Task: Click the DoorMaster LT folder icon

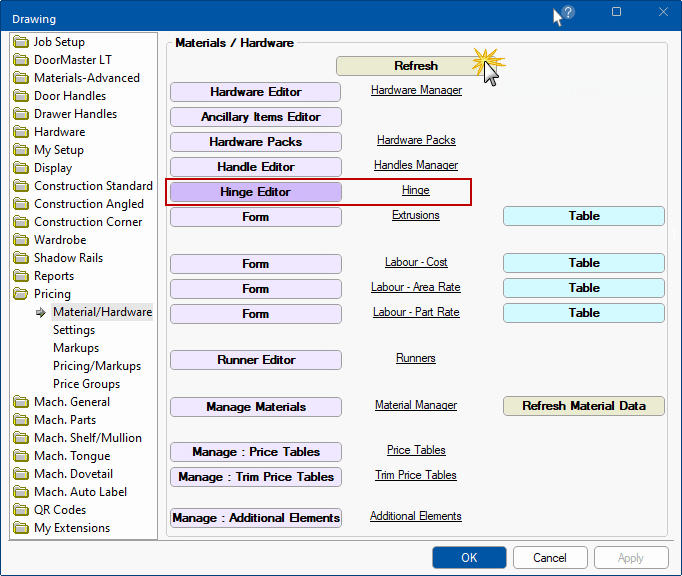Action: (x=20, y=60)
